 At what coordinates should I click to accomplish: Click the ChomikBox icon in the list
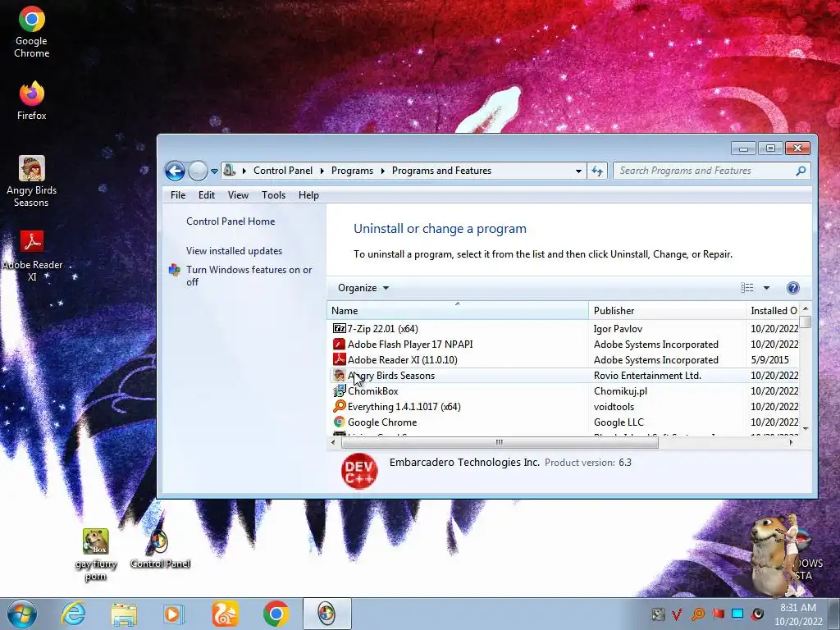click(x=339, y=390)
